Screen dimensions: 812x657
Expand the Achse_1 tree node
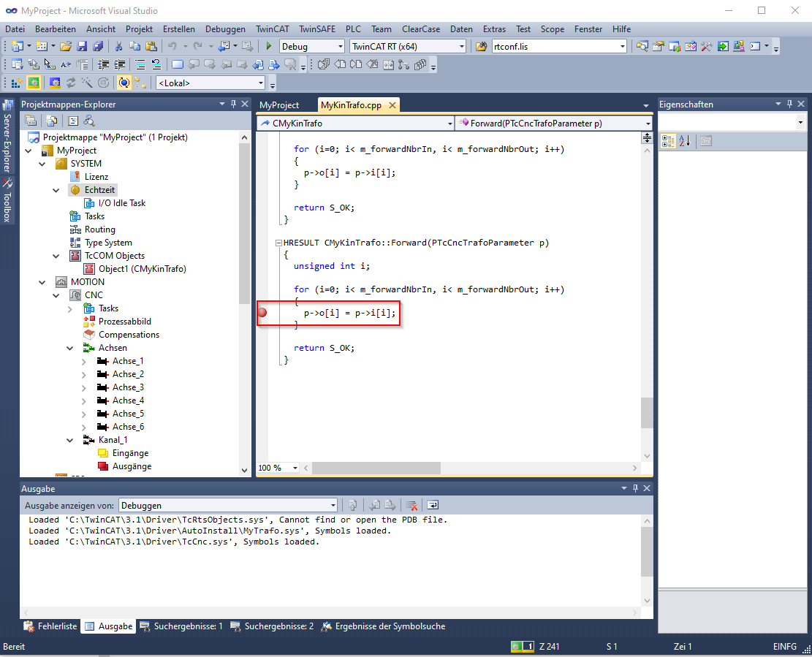coord(84,361)
